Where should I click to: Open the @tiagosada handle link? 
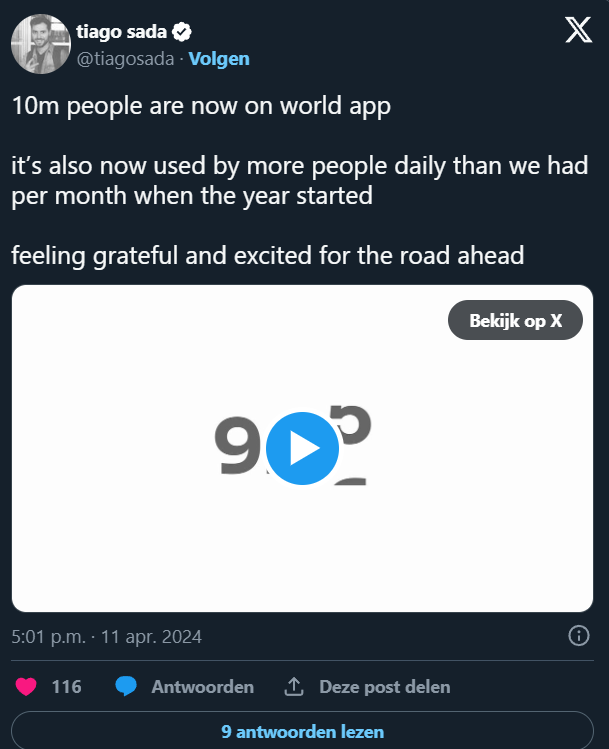[125, 59]
